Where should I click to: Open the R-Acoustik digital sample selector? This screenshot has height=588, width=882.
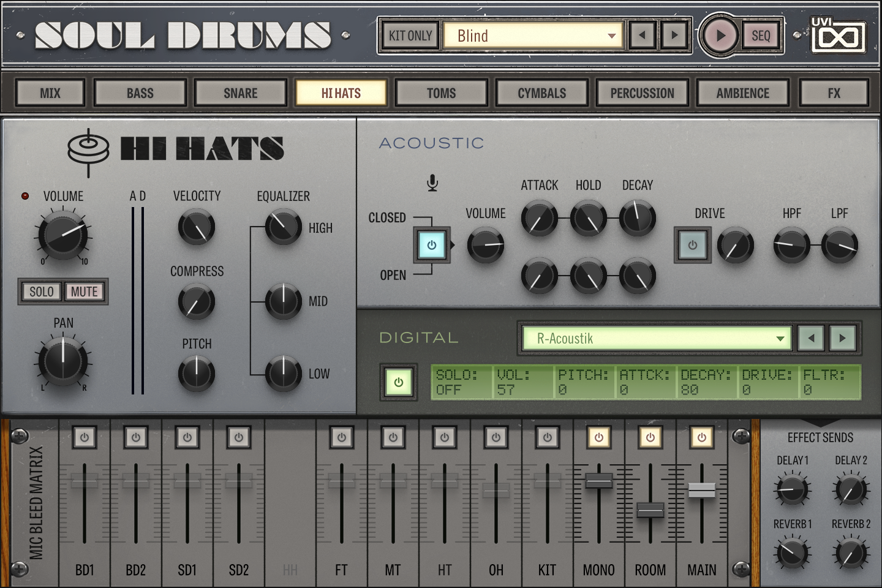tap(655, 337)
